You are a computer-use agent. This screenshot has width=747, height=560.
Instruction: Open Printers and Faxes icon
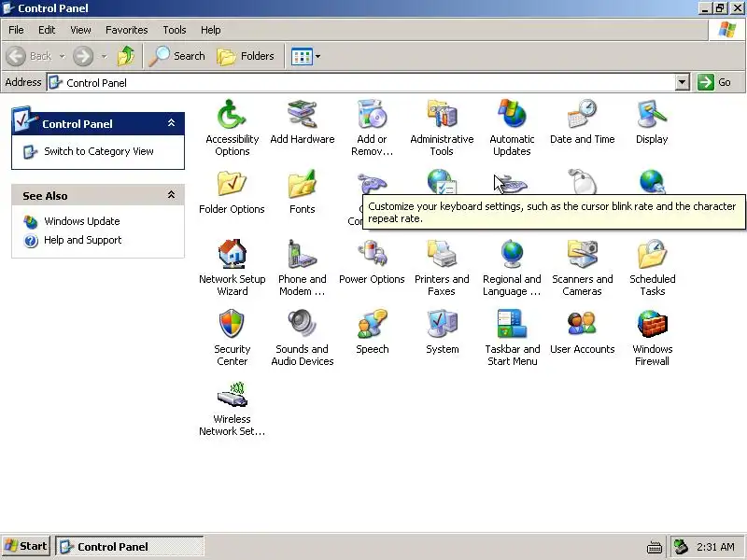(442, 254)
